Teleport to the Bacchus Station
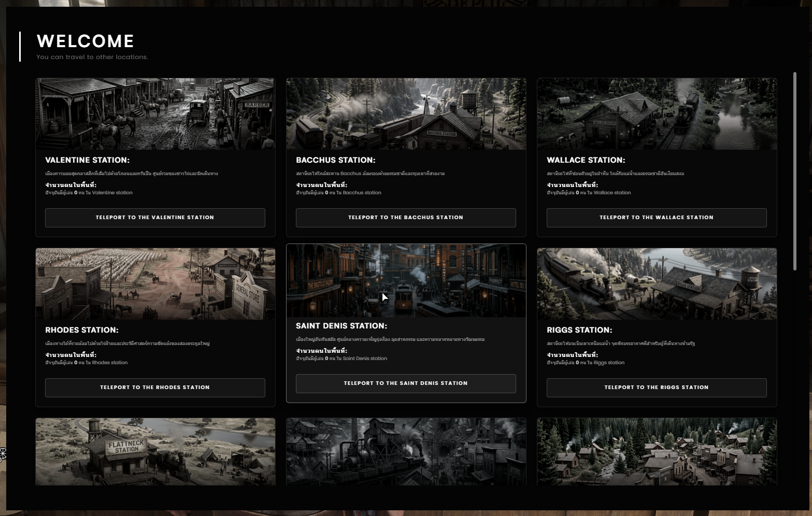This screenshot has width=812, height=516. coord(406,218)
